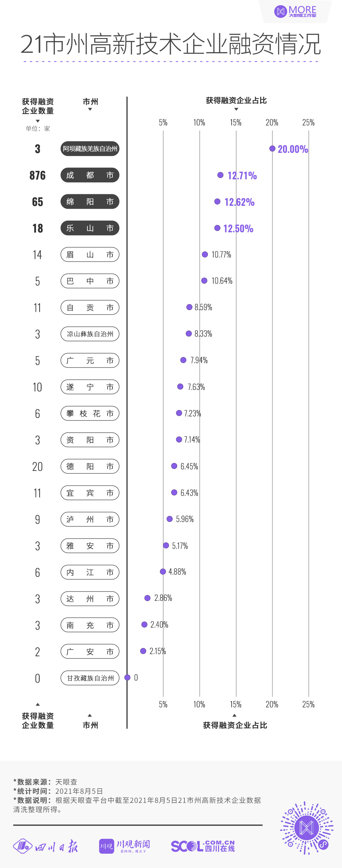Click 天眼查 in the data source line
This screenshot has width=342, height=868.
click(66, 782)
